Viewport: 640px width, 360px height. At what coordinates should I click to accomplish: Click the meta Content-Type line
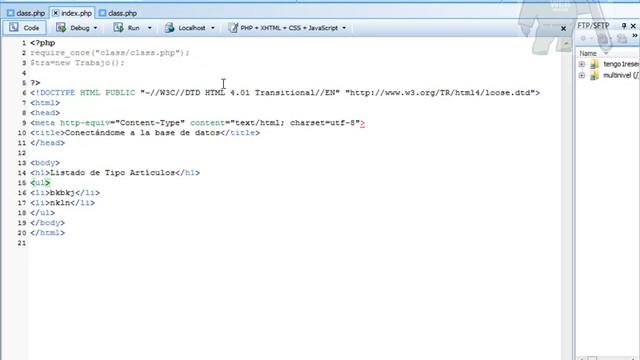[x=197, y=123]
